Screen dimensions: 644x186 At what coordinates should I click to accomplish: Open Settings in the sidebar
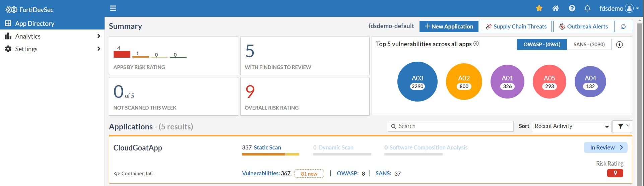coord(52,49)
